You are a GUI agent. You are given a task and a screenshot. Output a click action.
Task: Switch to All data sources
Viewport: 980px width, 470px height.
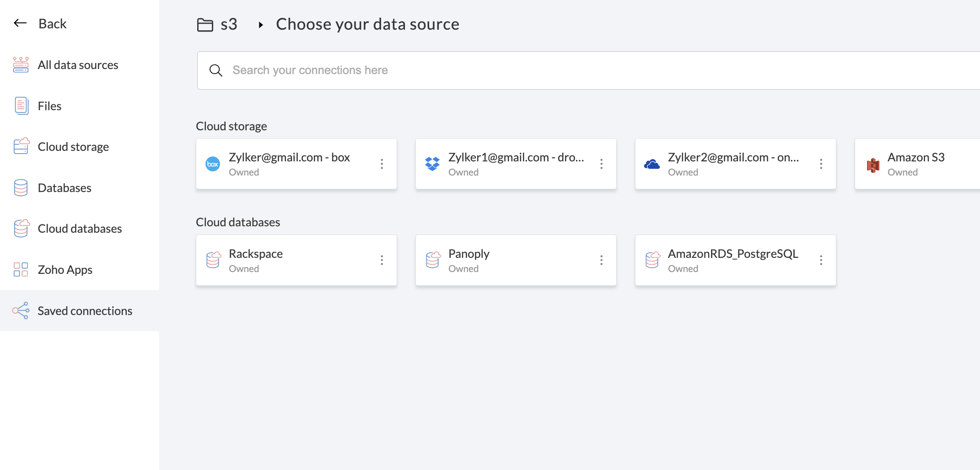point(78,65)
